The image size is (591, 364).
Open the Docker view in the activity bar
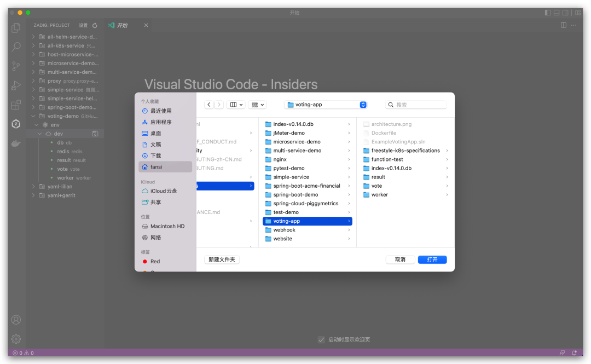16,143
